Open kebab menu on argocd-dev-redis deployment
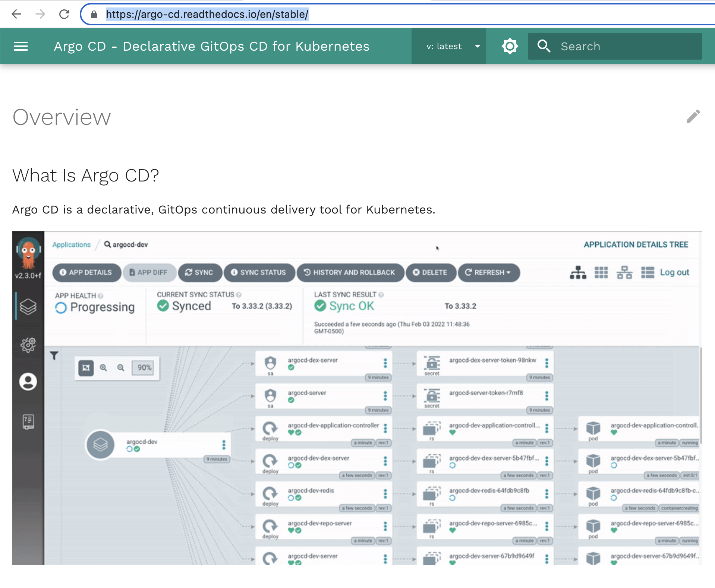 click(x=386, y=495)
